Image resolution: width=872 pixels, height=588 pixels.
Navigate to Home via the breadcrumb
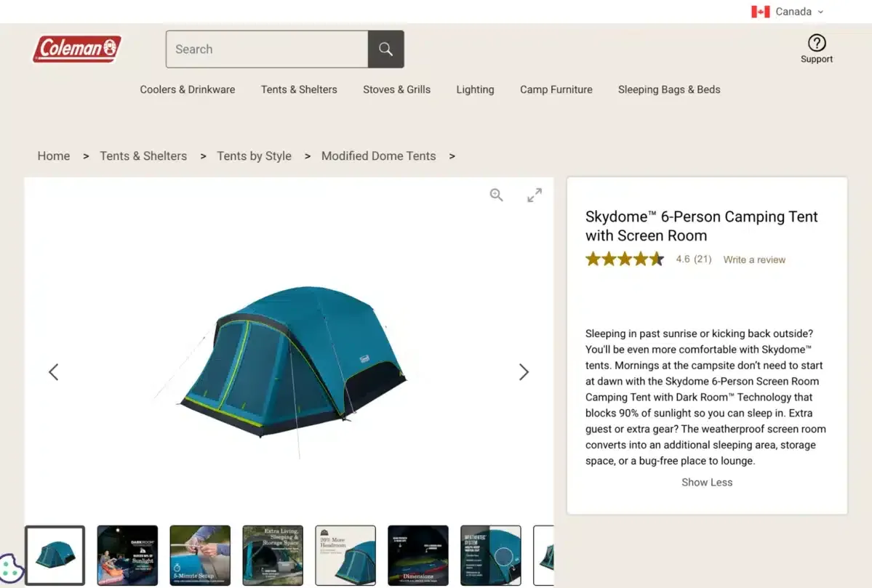[53, 156]
